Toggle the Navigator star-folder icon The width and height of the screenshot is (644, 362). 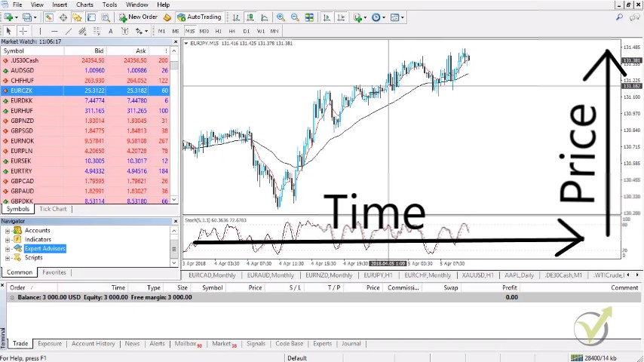77,17
